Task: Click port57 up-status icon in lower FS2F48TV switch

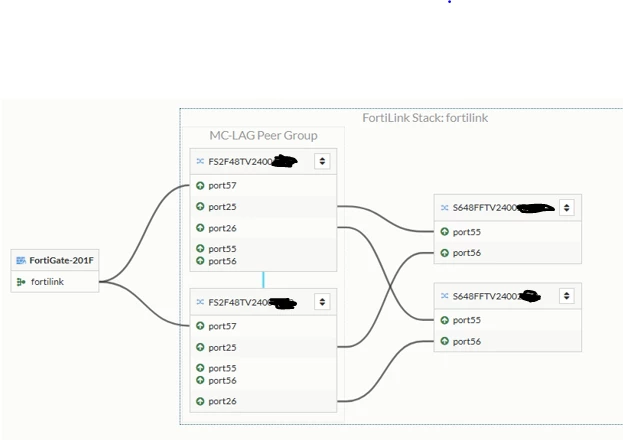Action: point(200,326)
